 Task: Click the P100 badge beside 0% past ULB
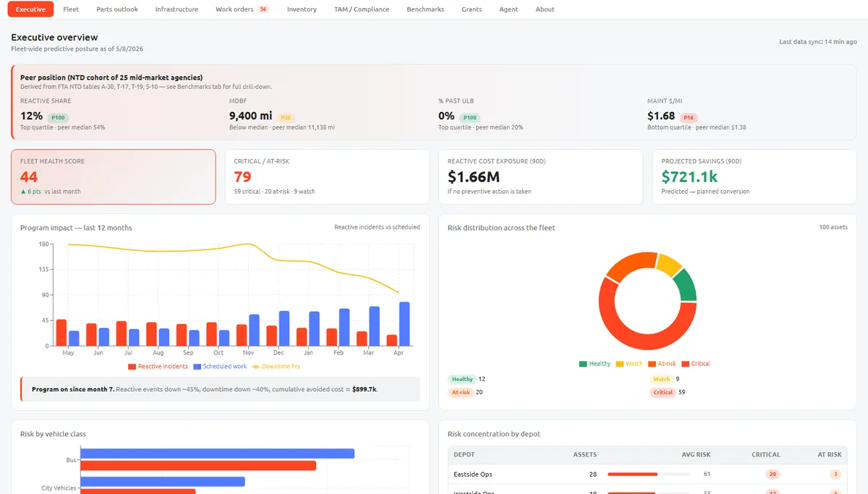[x=469, y=117]
